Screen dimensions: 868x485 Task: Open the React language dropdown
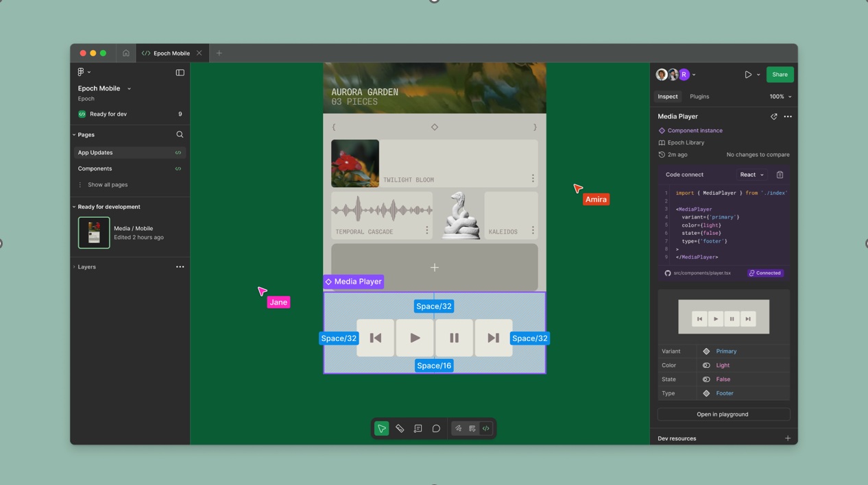pyautogui.click(x=751, y=175)
